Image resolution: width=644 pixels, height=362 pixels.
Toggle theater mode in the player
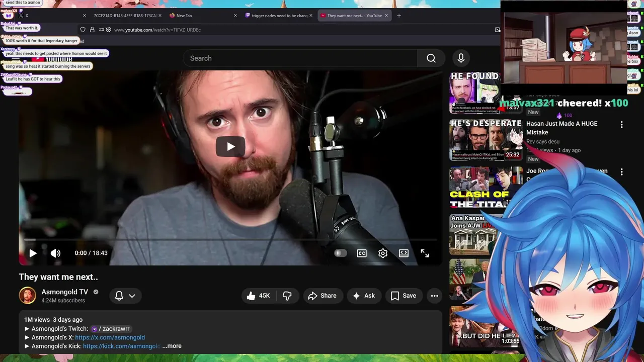click(404, 253)
